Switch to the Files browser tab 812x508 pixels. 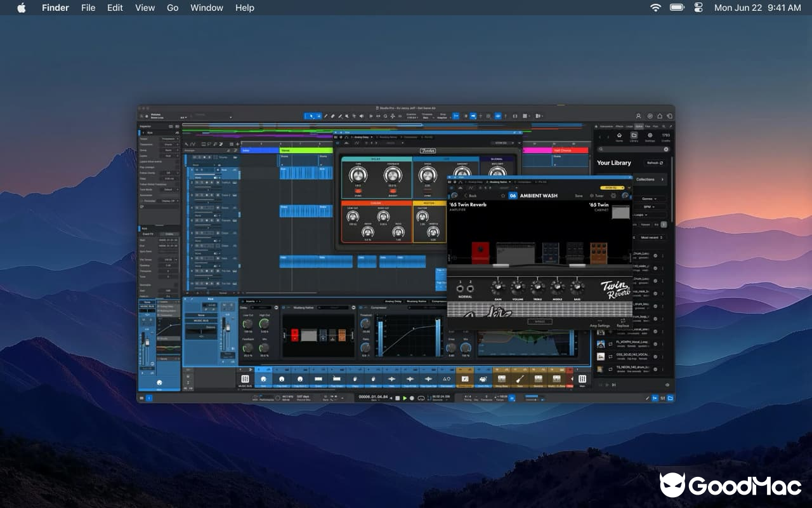pos(648,126)
